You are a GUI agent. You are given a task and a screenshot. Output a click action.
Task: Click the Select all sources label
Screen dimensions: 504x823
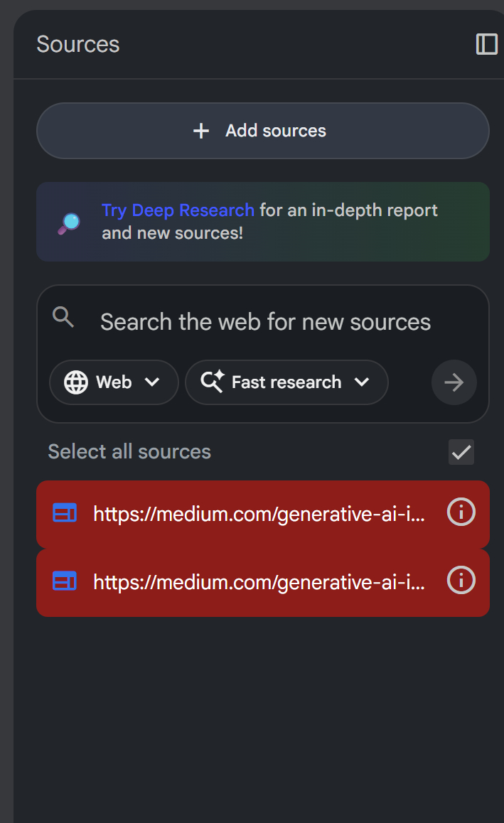coord(129,452)
